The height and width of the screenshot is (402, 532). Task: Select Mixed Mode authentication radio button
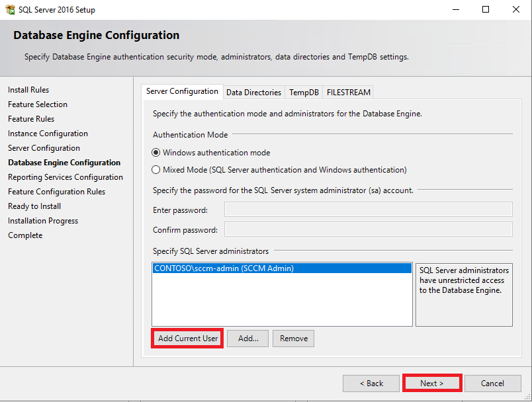[155, 169]
